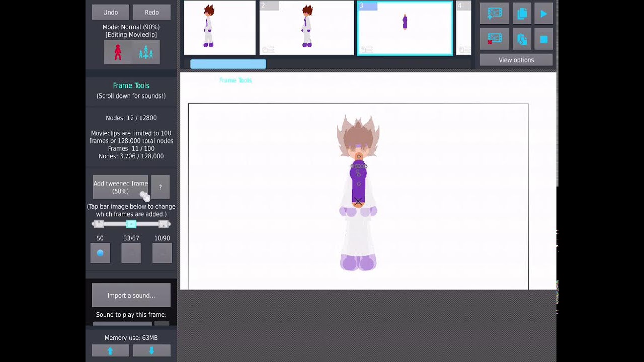The image size is (644, 362).
Task: Click the Frame Tools heading in the side panel
Action: (131, 85)
